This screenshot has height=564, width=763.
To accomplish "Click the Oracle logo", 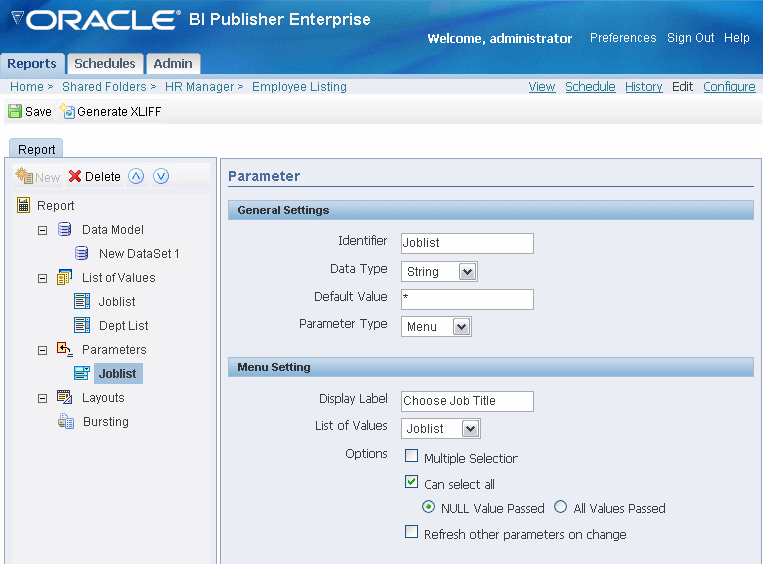I will pyautogui.click(x=95, y=20).
